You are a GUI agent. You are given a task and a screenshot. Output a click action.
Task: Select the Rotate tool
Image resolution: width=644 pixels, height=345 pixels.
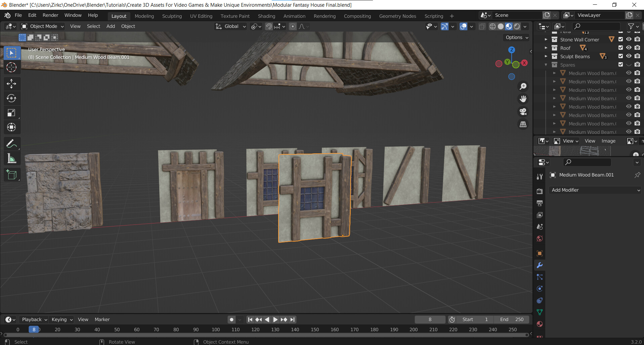pos(11,98)
